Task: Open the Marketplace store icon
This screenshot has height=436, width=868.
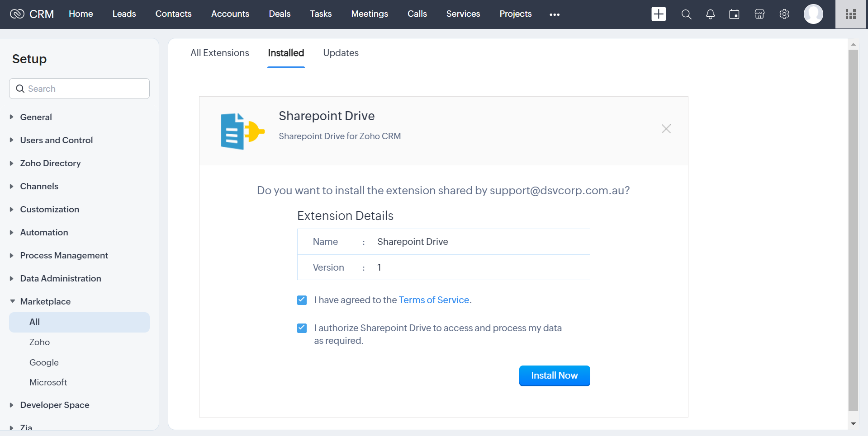Action: coord(759,14)
